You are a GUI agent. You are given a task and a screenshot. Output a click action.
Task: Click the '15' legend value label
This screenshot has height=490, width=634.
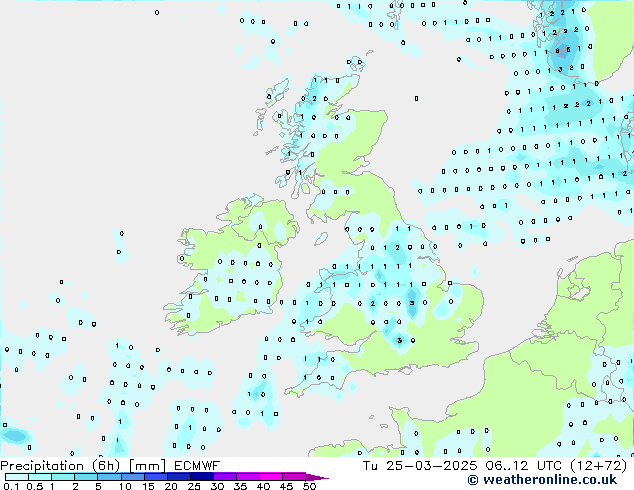click(148, 486)
